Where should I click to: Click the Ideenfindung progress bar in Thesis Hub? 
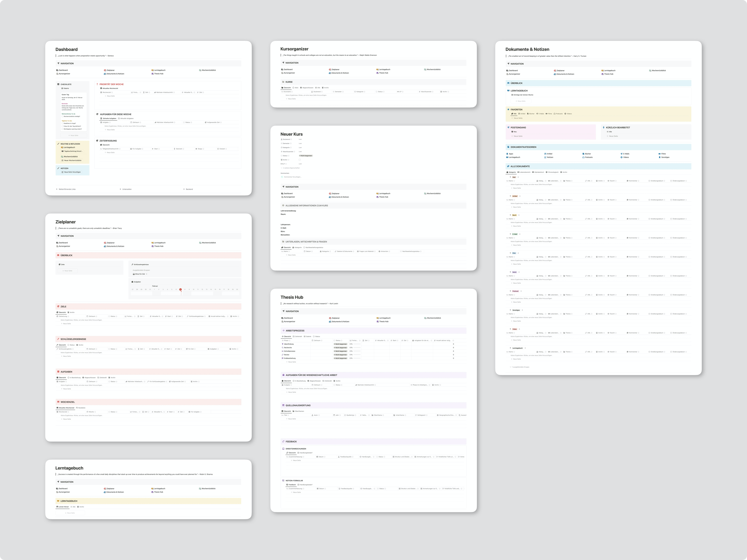point(357,344)
